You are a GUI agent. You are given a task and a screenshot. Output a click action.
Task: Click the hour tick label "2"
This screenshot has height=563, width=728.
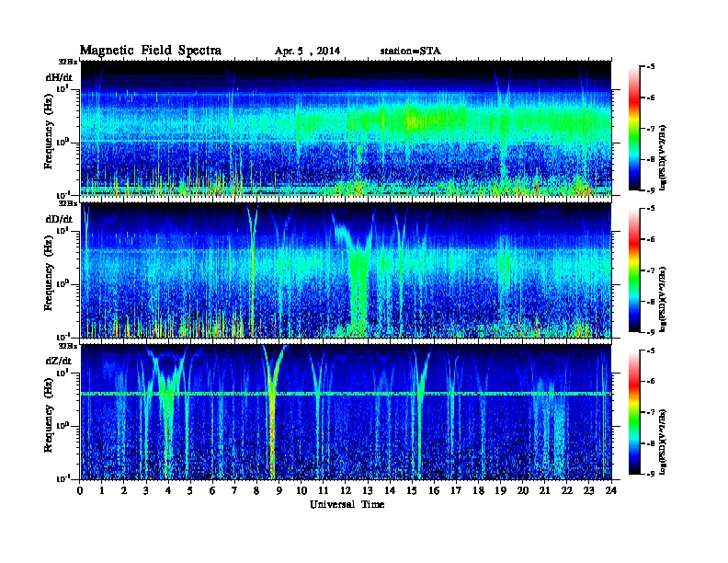tap(124, 490)
